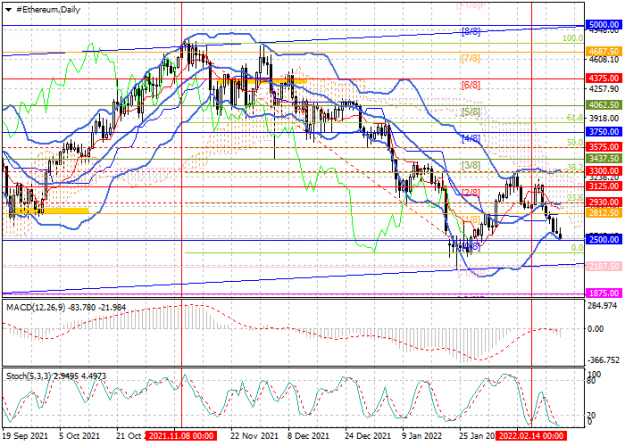
Task: Select the 3300.00 red price label
Action: tap(603, 171)
